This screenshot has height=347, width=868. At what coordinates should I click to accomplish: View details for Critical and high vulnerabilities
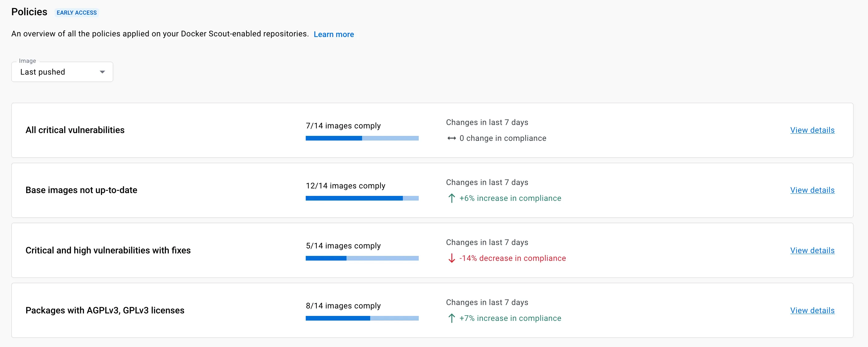tap(812, 250)
